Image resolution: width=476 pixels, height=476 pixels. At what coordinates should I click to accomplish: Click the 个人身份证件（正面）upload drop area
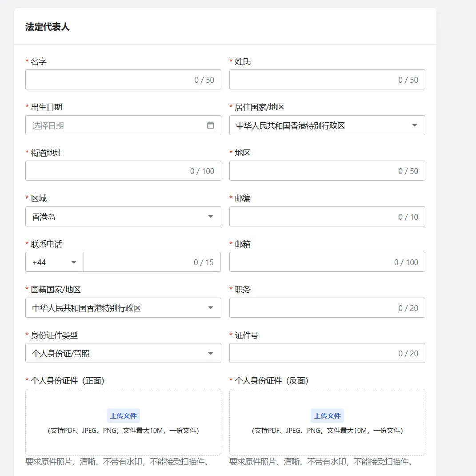click(x=123, y=443)
